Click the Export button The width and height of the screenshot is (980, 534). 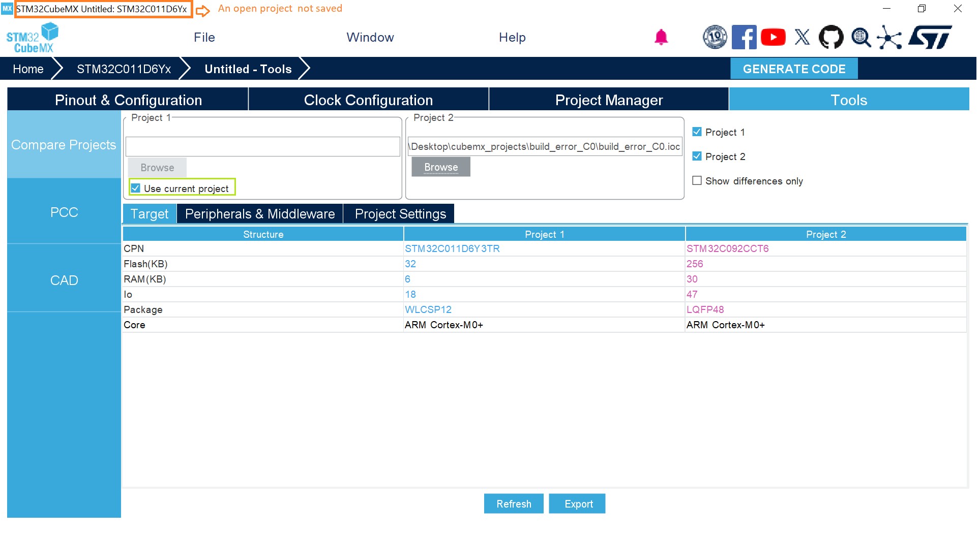point(577,504)
